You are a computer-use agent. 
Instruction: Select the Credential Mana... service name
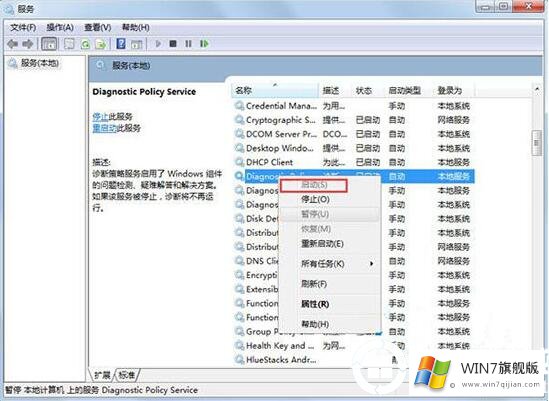[x=281, y=105]
